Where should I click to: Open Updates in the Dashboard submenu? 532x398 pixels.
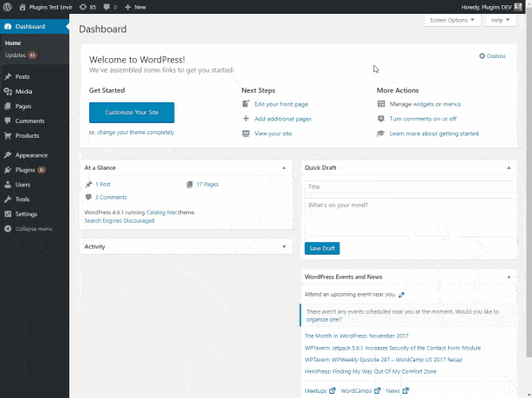point(20,55)
